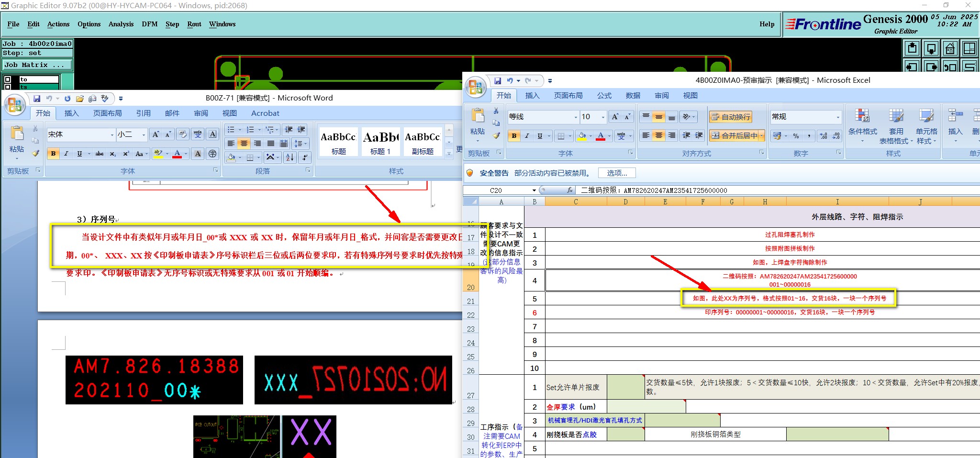Grow font size in Word
980x458 pixels.
[156, 134]
